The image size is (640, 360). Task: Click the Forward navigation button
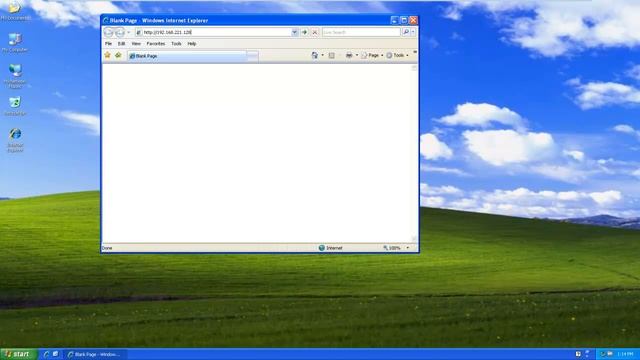[x=120, y=32]
